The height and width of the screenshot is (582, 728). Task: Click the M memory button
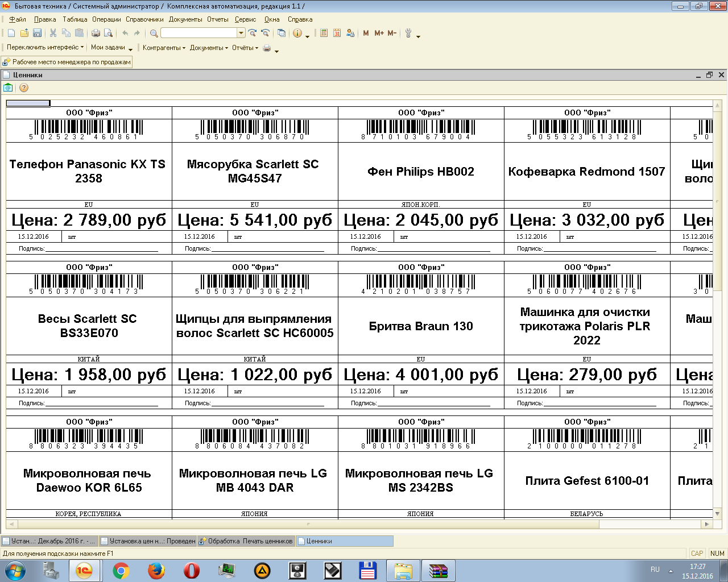366,34
